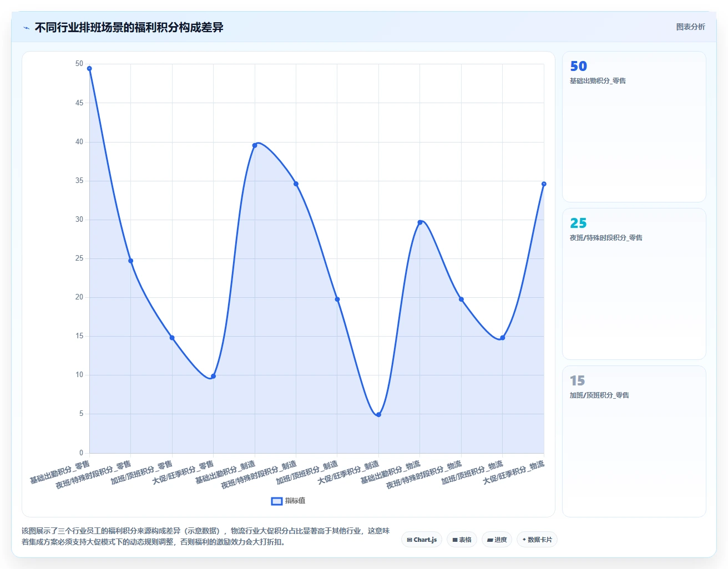Viewport: 728px width, 569px height.
Task: Click the 数据卡片 sparkle icon
Action: [524, 540]
